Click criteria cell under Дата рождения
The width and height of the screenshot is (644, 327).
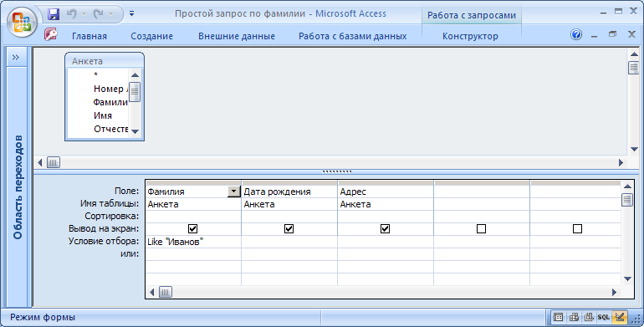click(x=289, y=242)
